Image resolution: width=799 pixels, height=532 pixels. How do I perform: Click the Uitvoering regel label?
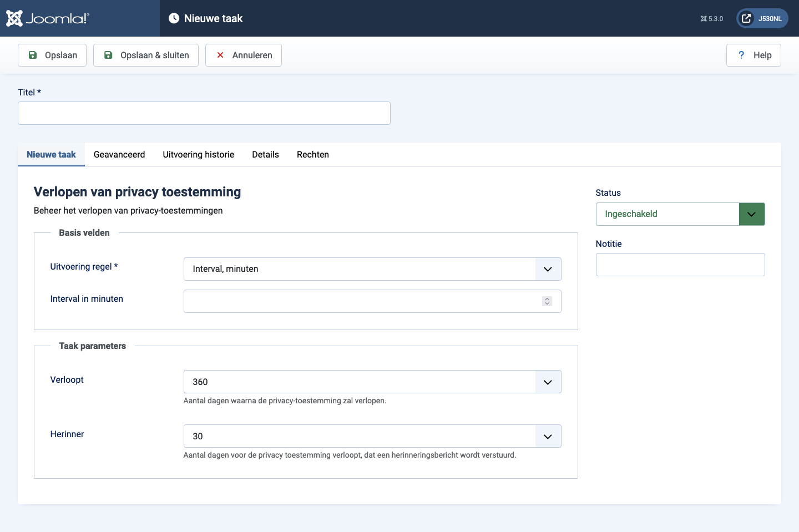click(84, 266)
